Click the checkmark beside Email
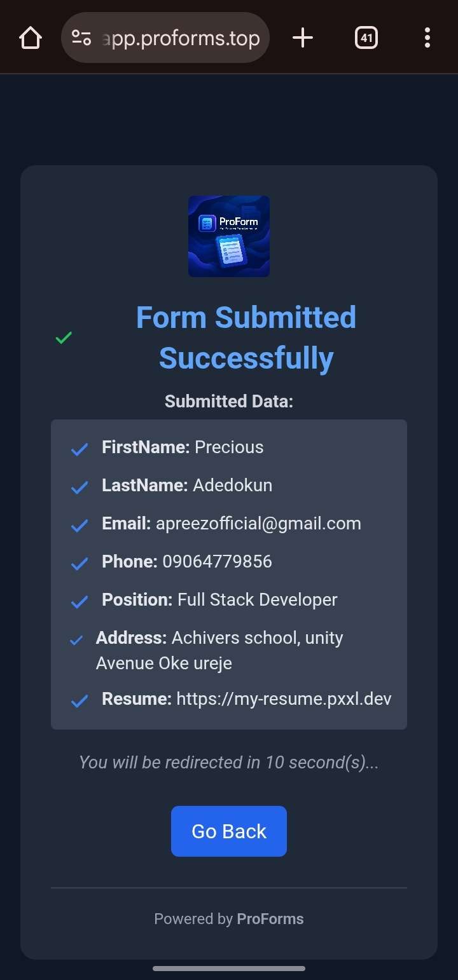Viewport: 458px width, 980px height. 80,526
